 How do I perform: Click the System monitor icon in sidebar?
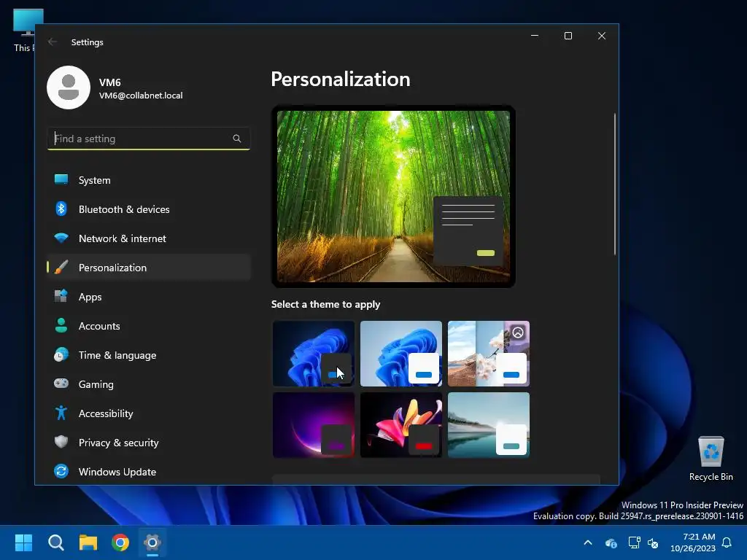coord(61,180)
